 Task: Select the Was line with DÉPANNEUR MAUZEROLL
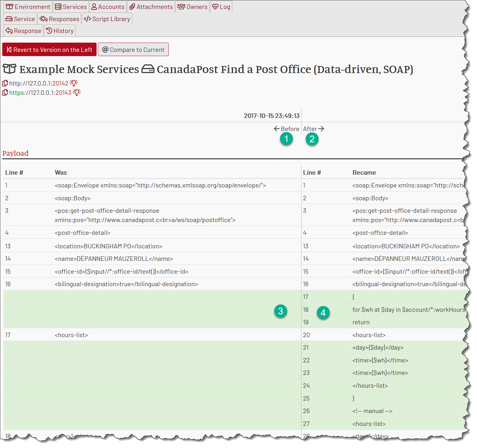tap(114, 259)
